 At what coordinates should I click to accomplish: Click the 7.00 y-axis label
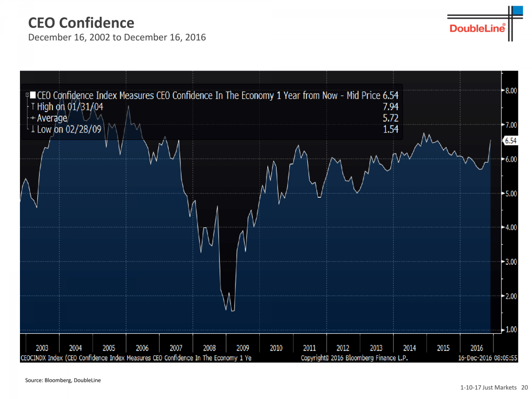tap(512, 125)
